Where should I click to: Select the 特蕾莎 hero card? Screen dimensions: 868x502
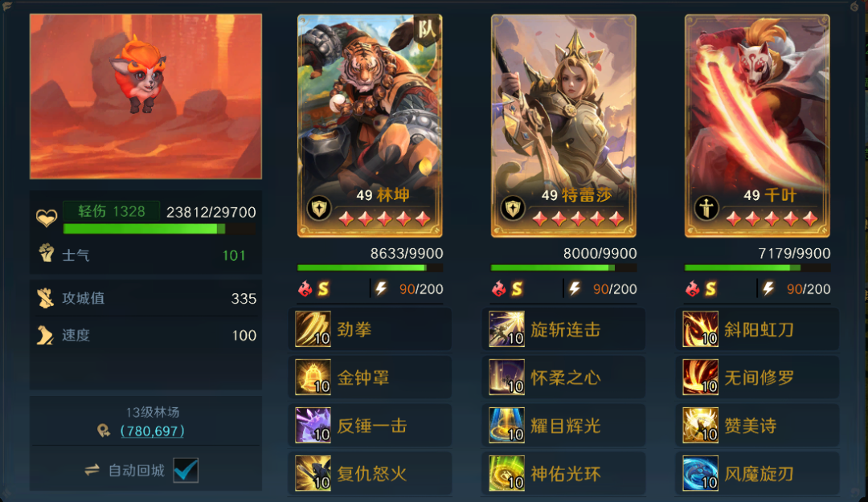(563, 126)
